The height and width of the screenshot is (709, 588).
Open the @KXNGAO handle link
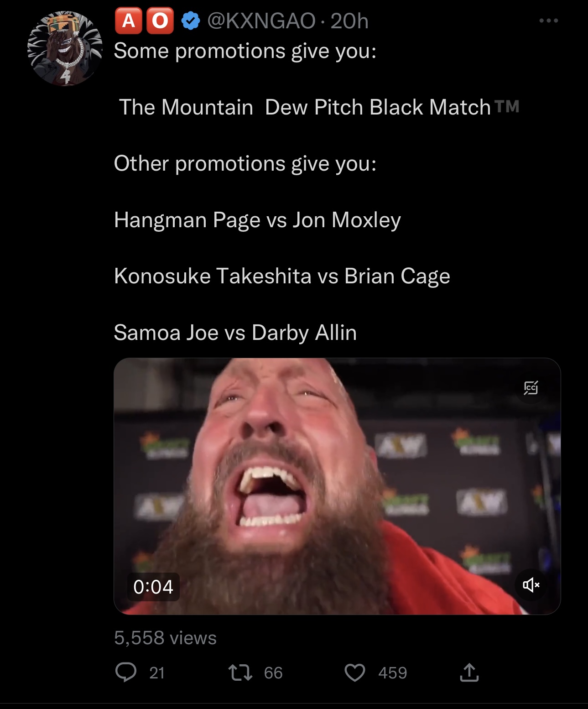point(261,21)
